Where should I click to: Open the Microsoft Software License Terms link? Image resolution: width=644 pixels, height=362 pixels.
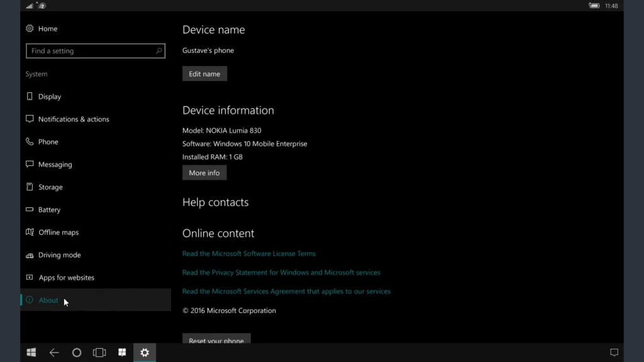[x=249, y=253]
